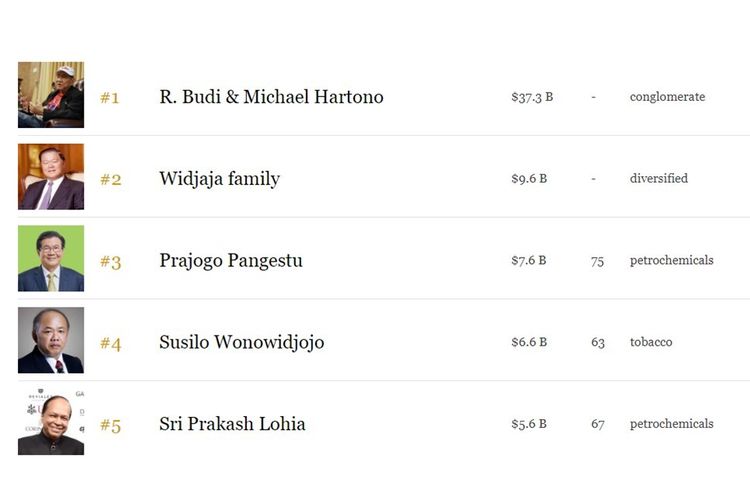750x500 pixels.
Task: Click the #1 rank number
Action: coord(110,98)
